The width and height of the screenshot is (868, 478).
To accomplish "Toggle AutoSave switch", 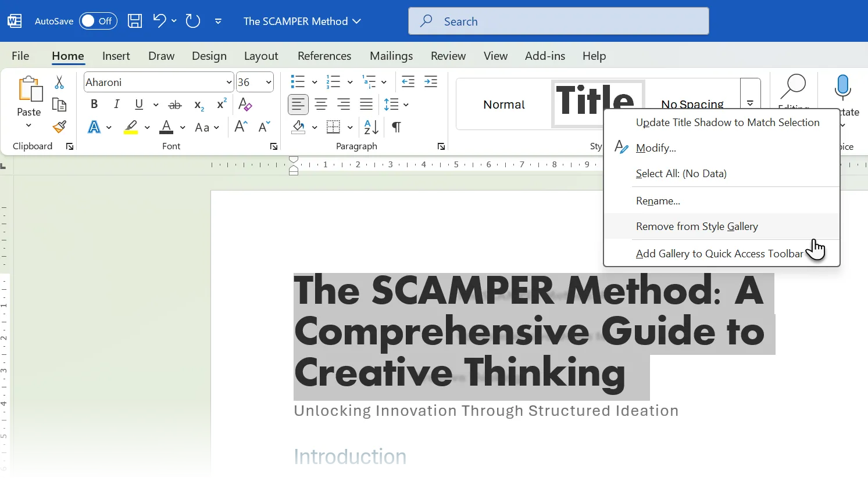I will [98, 21].
